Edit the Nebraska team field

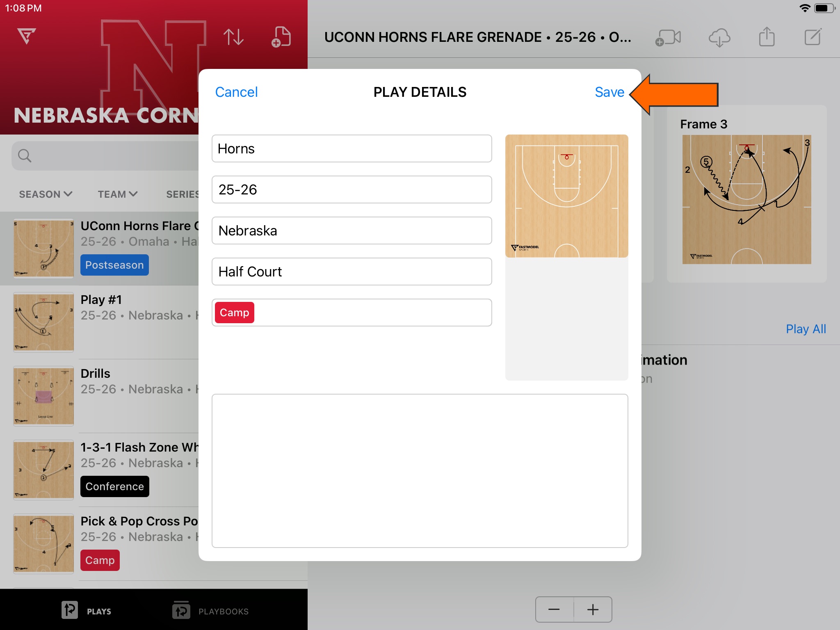pyautogui.click(x=352, y=231)
